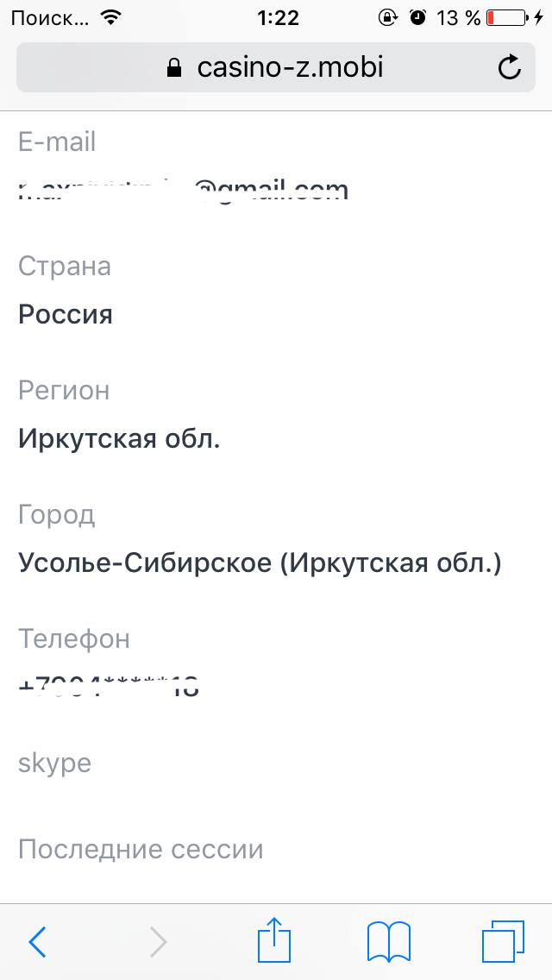
Task: Open the Share sheet icon
Action: [x=276, y=940]
